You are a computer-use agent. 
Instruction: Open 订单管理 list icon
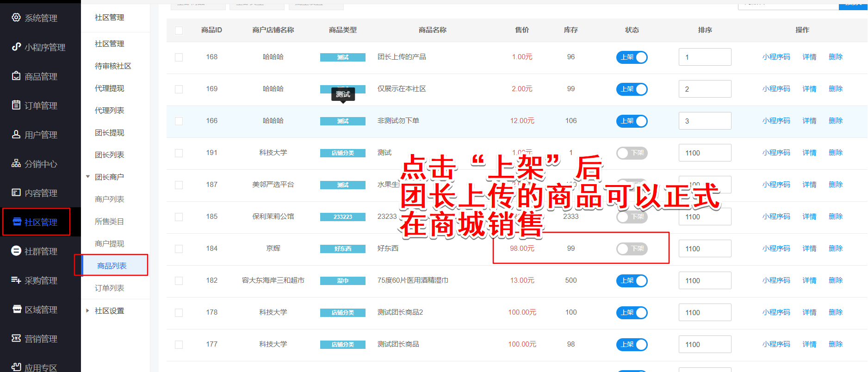(16, 105)
